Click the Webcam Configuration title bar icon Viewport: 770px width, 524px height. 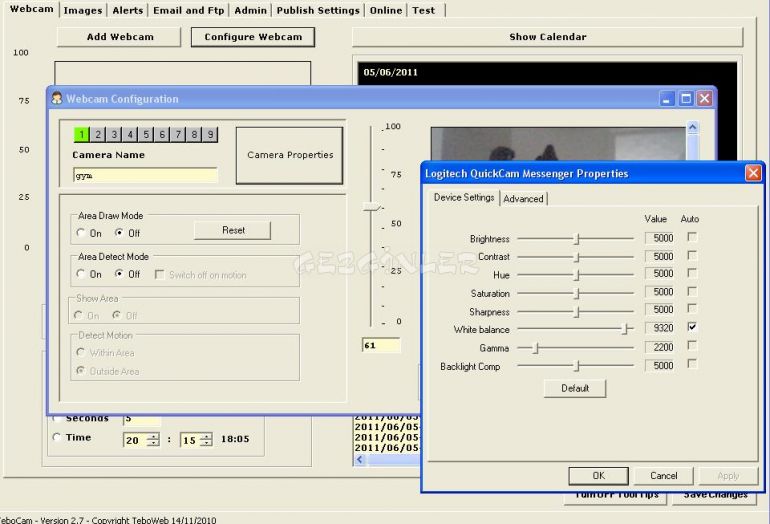(x=57, y=98)
